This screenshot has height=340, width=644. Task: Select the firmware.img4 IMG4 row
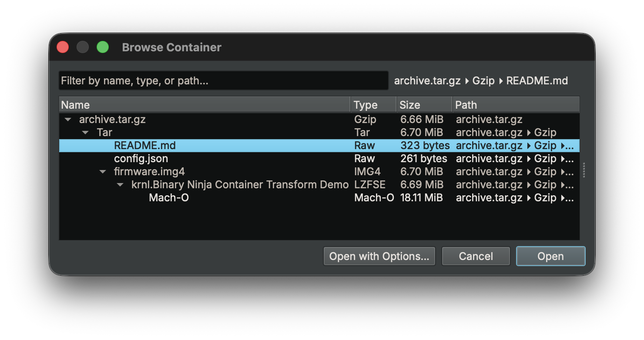click(149, 171)
